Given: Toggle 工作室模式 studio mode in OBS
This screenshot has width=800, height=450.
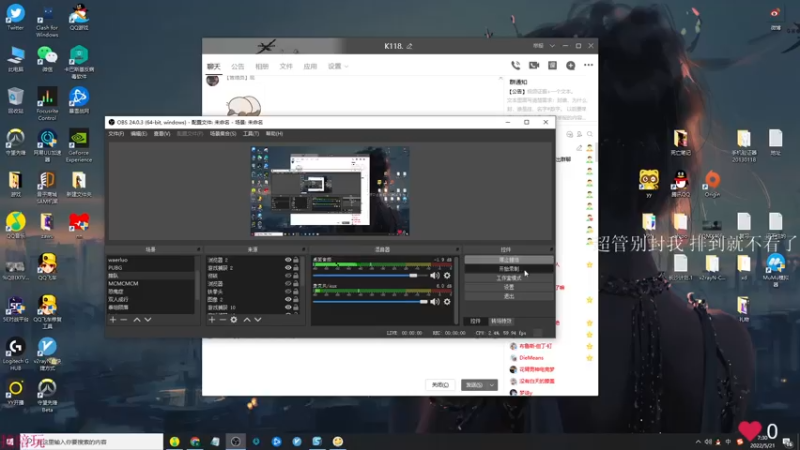Looking at the screenshot, I should (509, 278).
